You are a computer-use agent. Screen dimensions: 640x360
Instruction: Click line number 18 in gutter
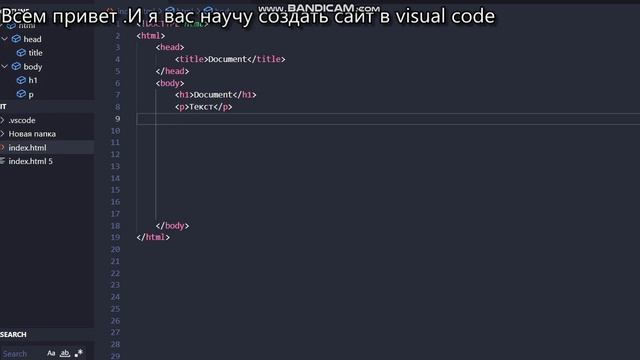116,226
